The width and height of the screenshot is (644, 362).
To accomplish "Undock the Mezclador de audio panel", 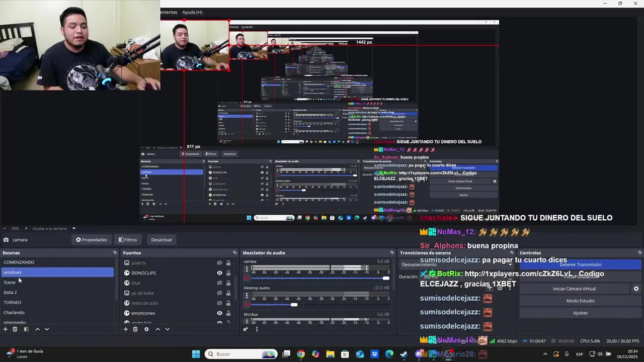I will (x=392, y=253).
